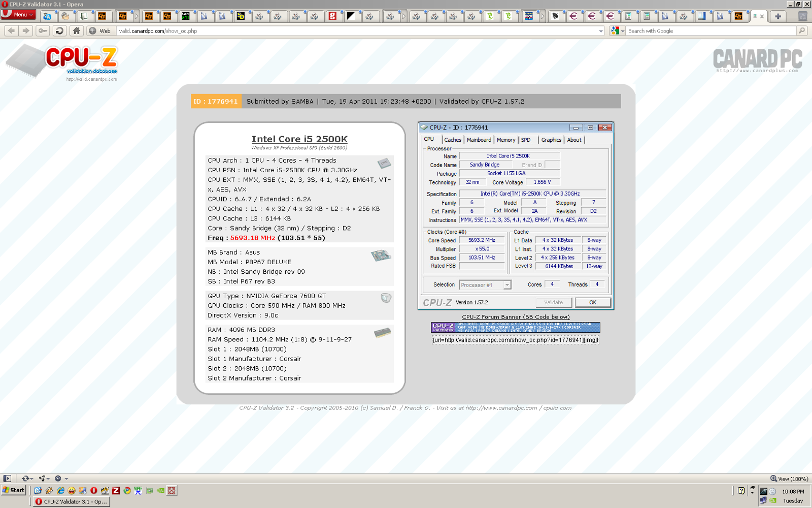Click the Canard PC logo
This screenshot has width=812, height=508.
tap(758, 60)
